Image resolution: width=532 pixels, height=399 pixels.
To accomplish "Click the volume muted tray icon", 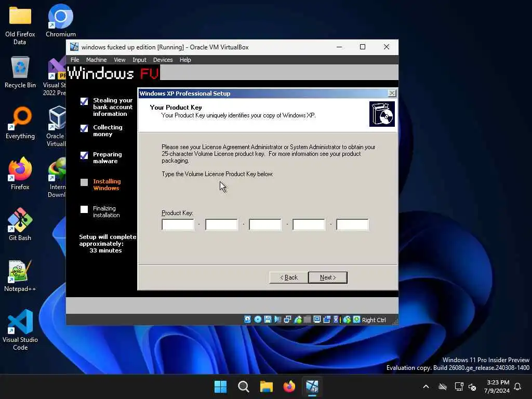I will tap(472, 387).
